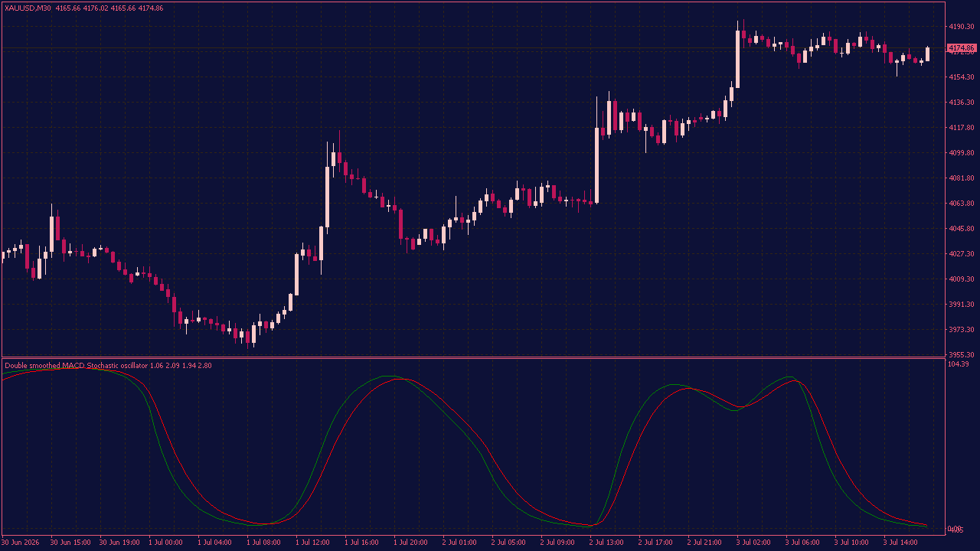Click the 1 Jul 12:00 time label
The width and height of the screenshot is (980, 551).
coord(312,543)
